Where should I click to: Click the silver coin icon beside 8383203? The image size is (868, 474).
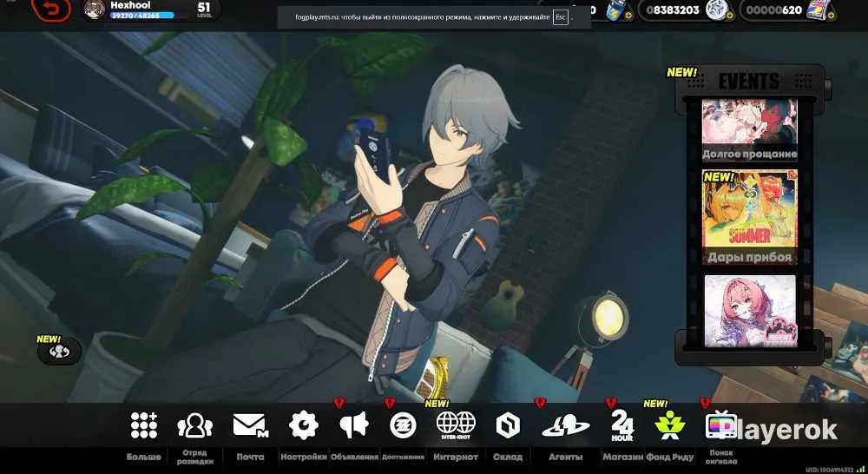(x=716, y=10)
